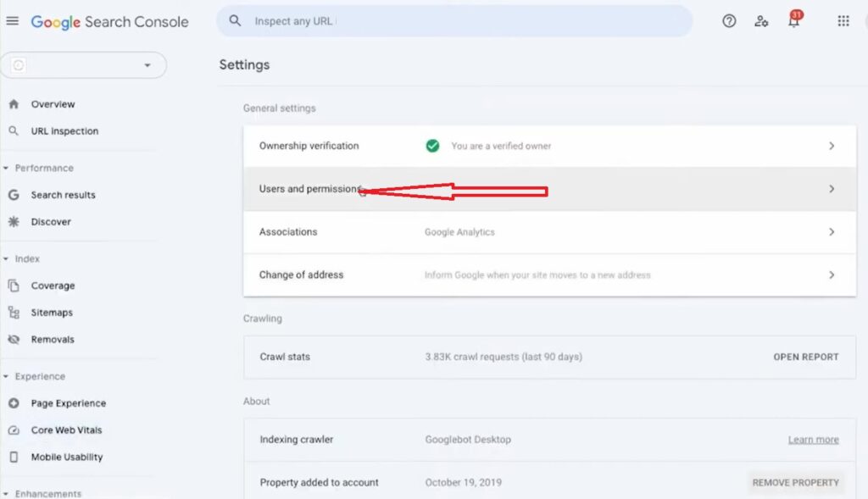Click the Sitemaps tree icon
Viewport: 868px width, 499px height.
(14, 313)
